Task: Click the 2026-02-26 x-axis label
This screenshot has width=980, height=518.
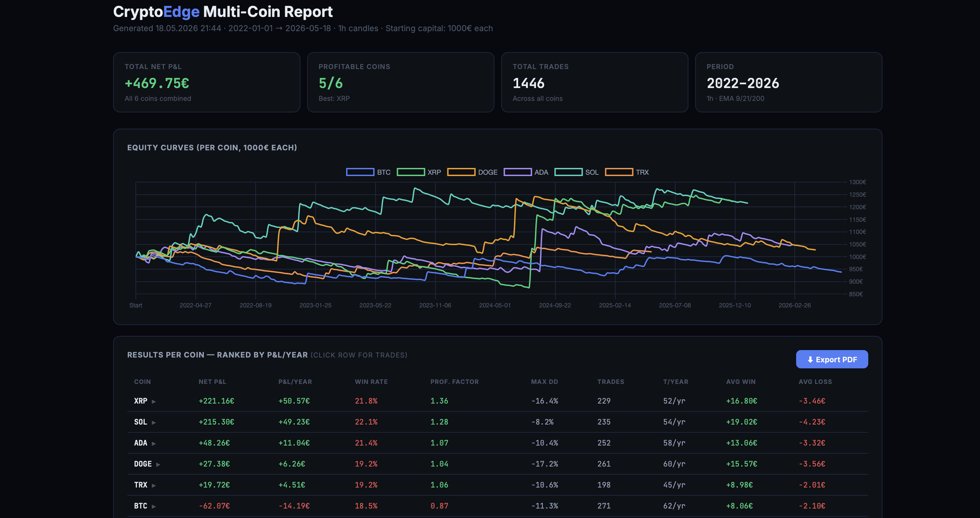Action: [794, 305]
